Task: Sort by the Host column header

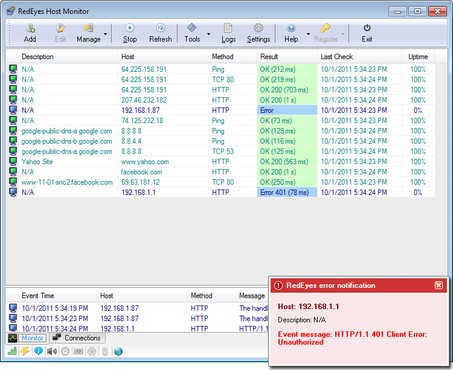Action: [x=163, y=57]
